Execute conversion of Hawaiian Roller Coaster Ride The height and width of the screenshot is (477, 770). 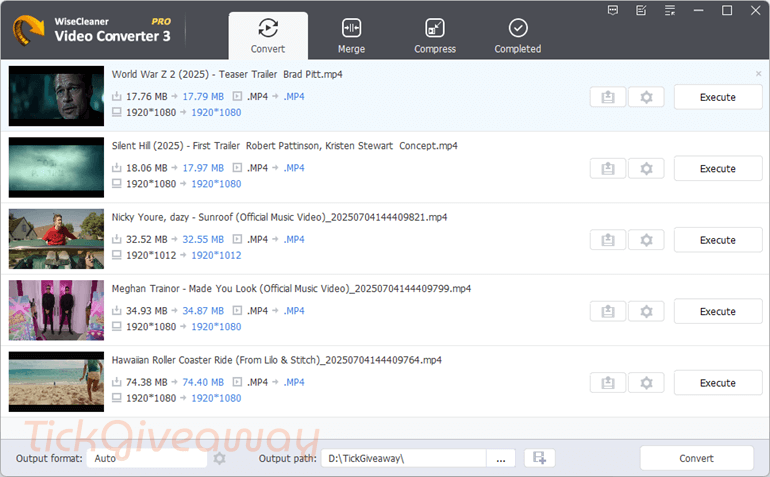(x=717, y=383)
